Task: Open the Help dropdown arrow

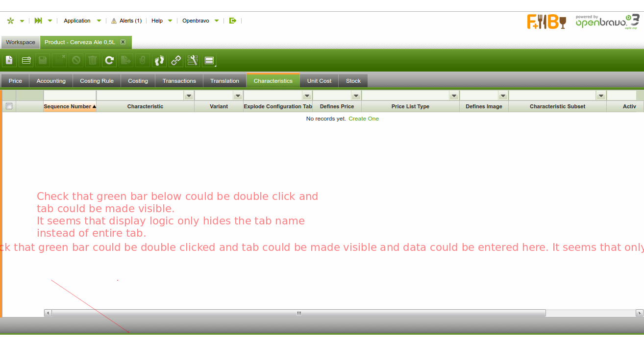Action: point(170,21)
